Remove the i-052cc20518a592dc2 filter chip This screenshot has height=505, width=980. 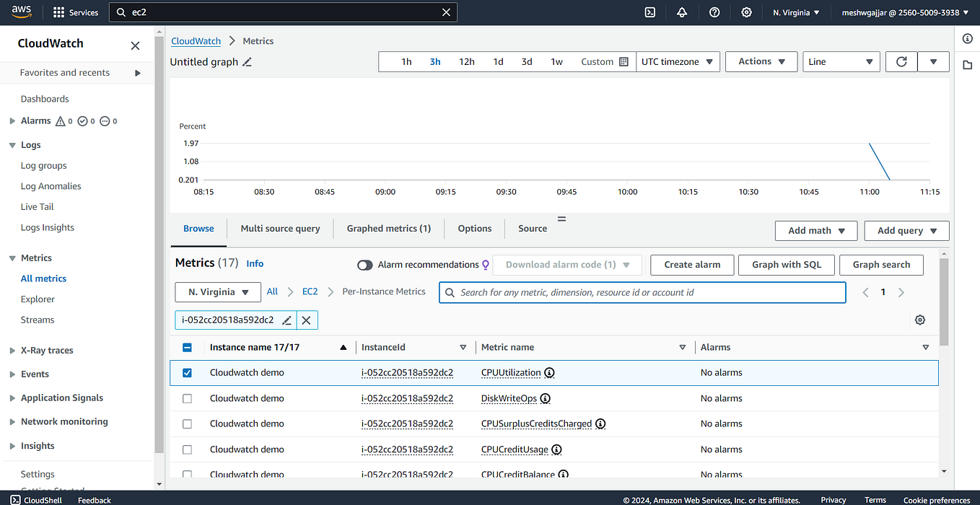tap(306, 320)
